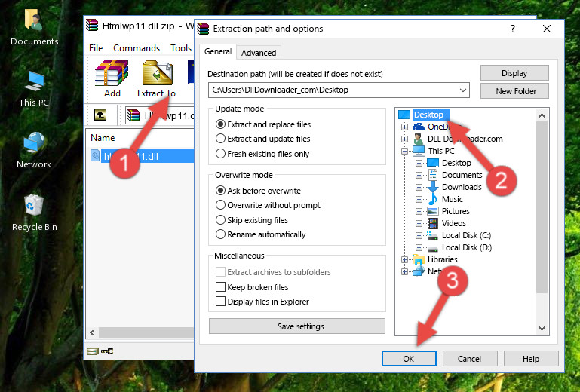The image size is (580, 392).
Task: Open the Tools menu in WinRAR
Action: click(x=181, y=48)
